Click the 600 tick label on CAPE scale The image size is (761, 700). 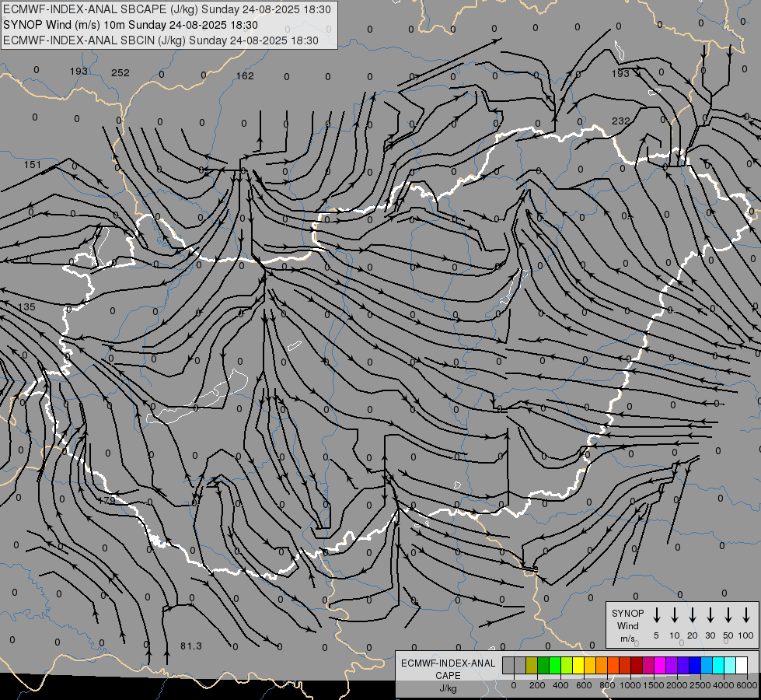(584, 685)
